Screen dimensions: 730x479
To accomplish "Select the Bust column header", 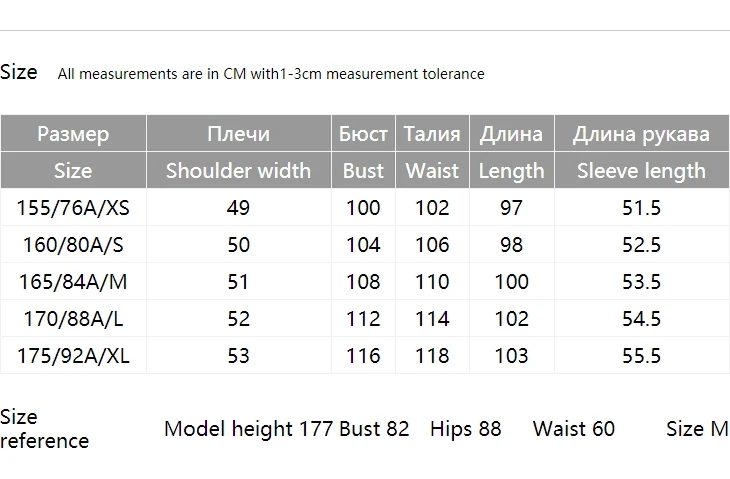I will pos(363,170).
